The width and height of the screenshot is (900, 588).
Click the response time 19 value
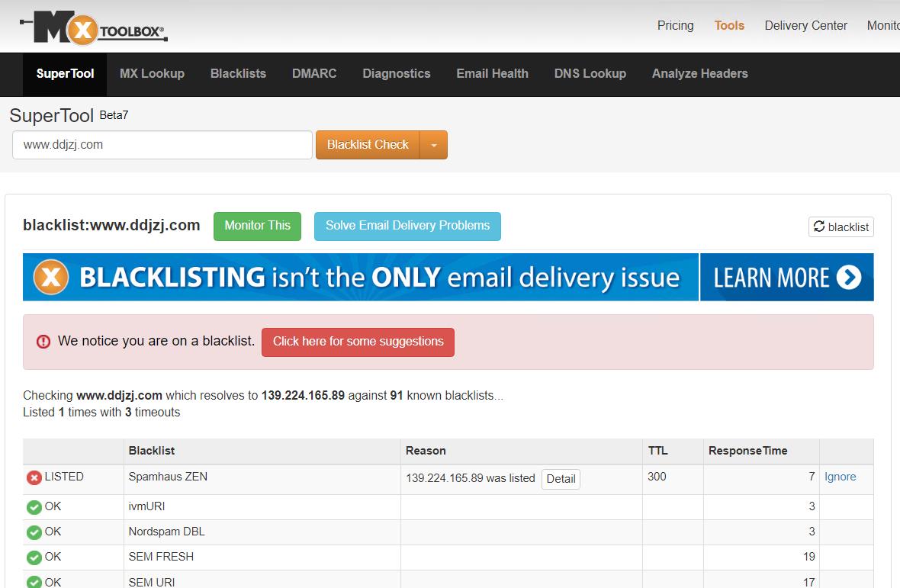coord(808,557)
